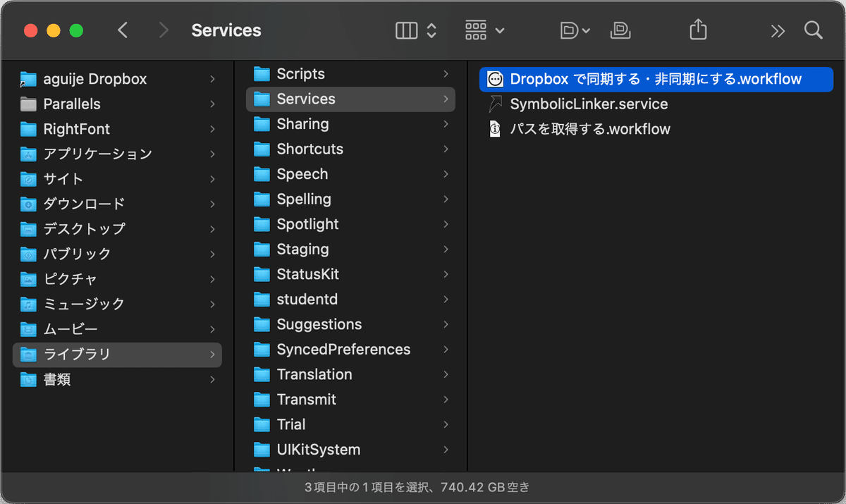Screen dimensions: 846x504
Task: Click the ミュージック folder icon
Action: pyautogui.click(x=28, y=305)
